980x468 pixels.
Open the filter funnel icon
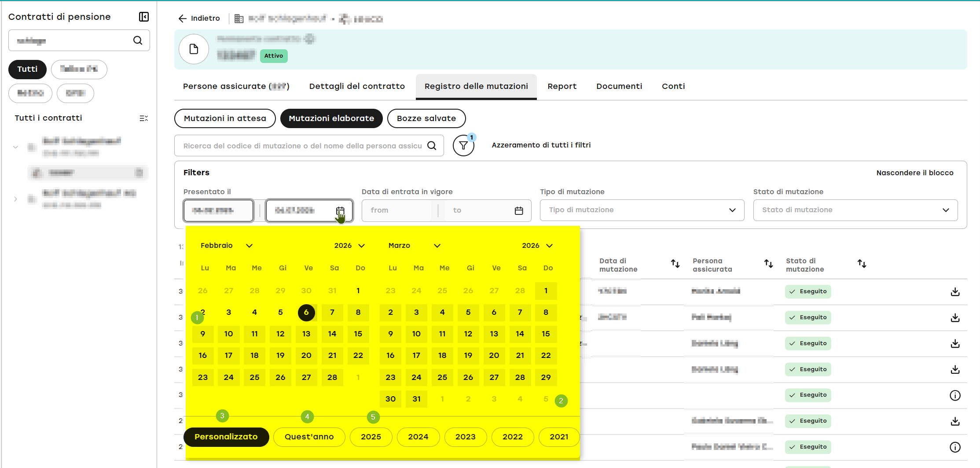pyautogui.click(x=463, y=146)
